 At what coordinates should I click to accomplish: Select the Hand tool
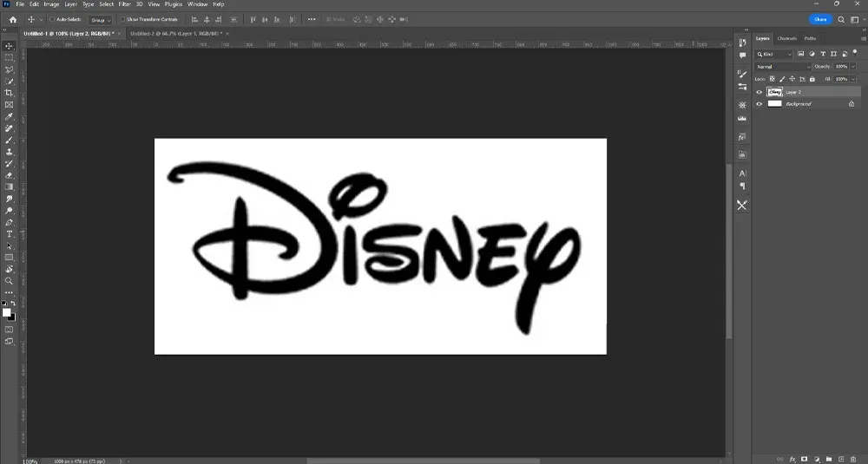pos(9,270)
